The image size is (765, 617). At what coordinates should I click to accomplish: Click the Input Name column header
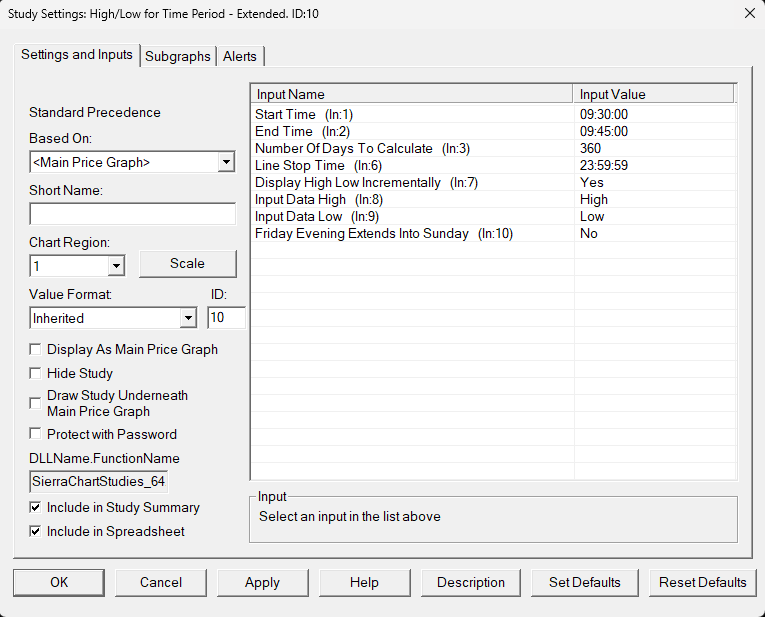[x=412, y=94]
